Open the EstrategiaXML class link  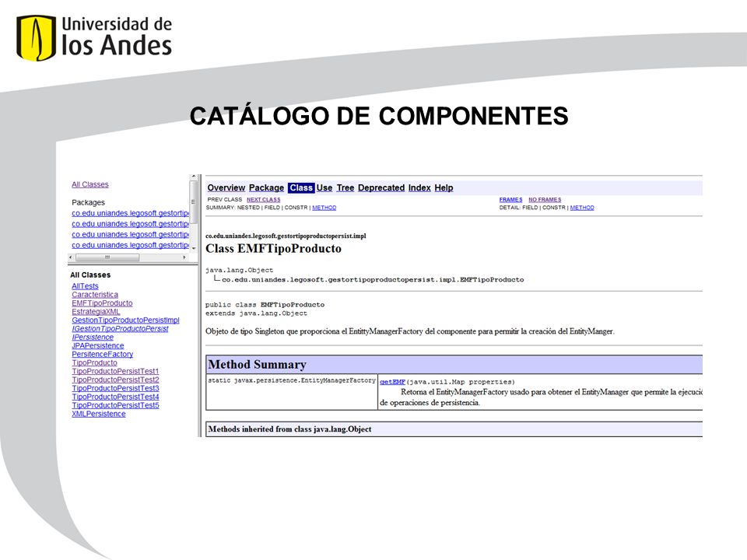(x=96, y=312)
